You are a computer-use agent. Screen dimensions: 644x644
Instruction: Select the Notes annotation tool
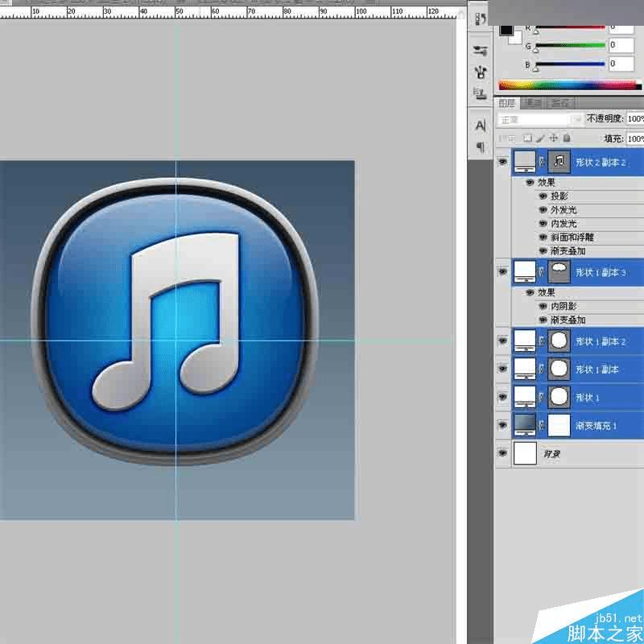point(481,147)
